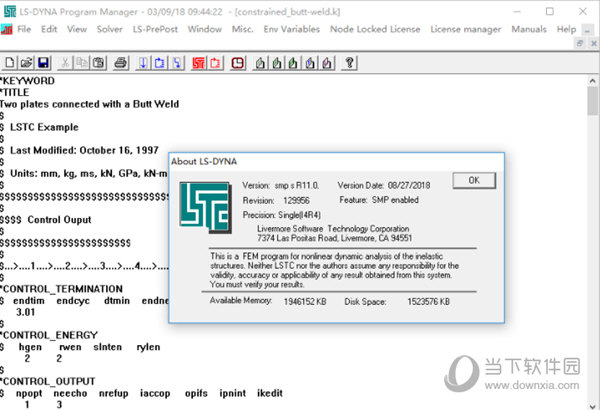This screenshot has width=600, height=410.
Task: Restore the inner document window
Action: click(x=580, y=43)
